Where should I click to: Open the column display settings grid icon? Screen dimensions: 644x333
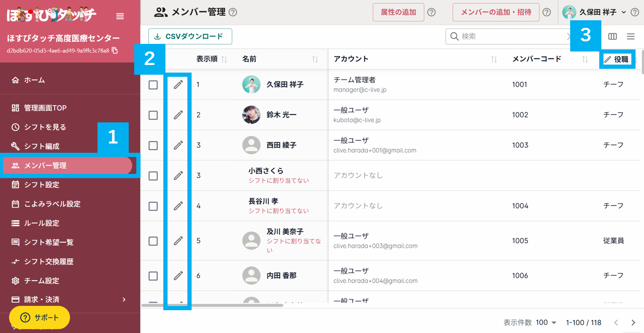click(x=612, y=36)
